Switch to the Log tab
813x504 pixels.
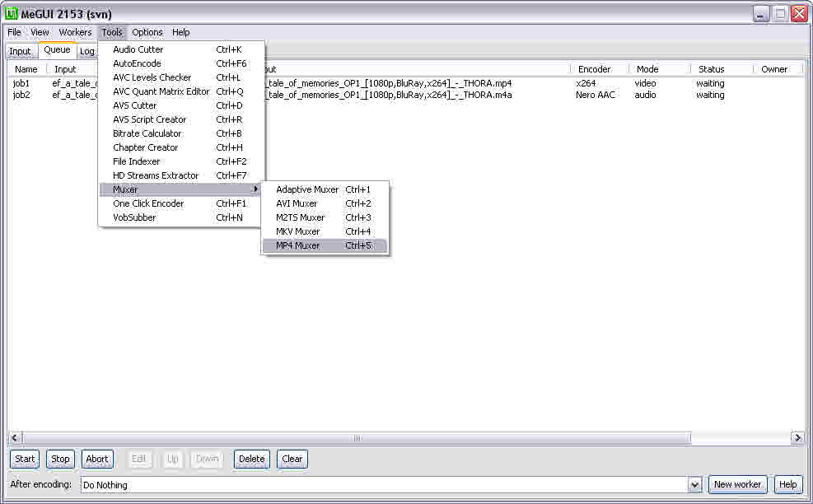coord(87,51)
